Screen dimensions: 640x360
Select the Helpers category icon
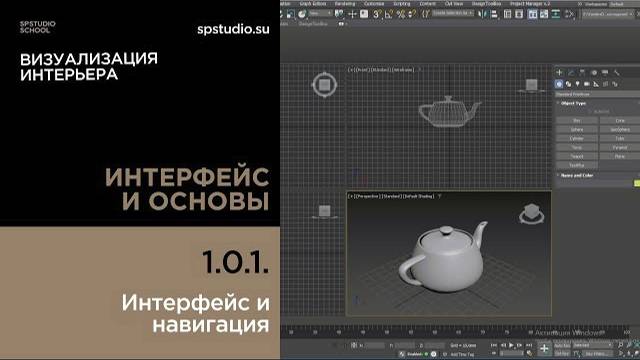(596, 84)
